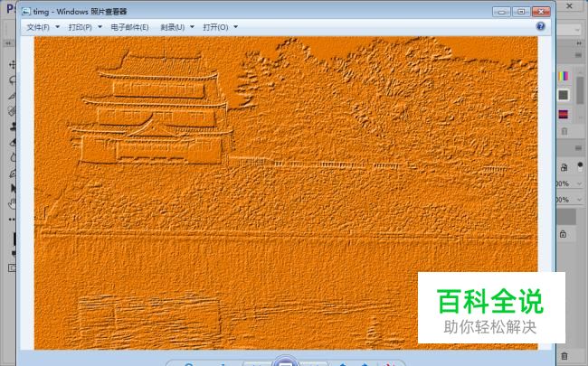Select the gray swatch in Photoshop panel
588x366 pixels.
[x=564, y=95]
